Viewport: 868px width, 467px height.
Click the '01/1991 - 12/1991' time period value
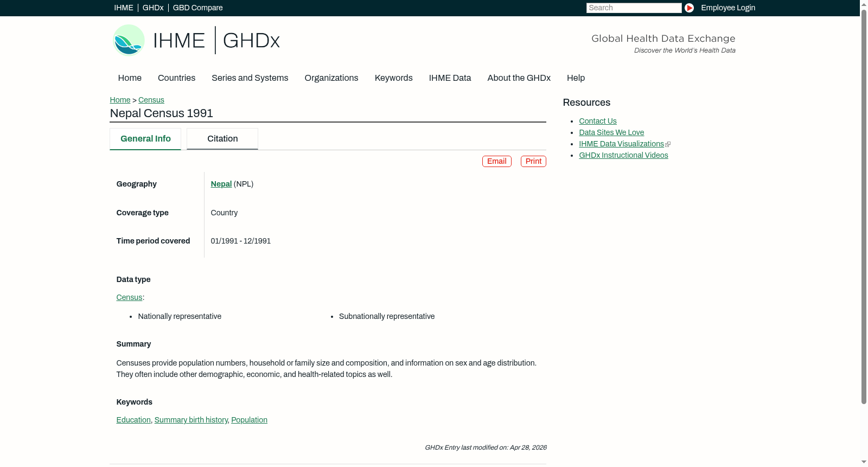pos(240,241)
